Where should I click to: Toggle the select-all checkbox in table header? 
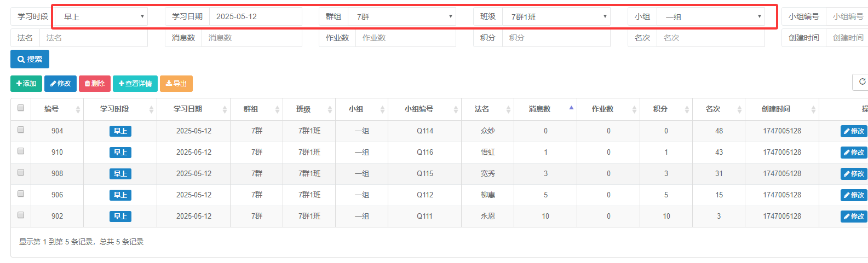click(x=21, y=108)
